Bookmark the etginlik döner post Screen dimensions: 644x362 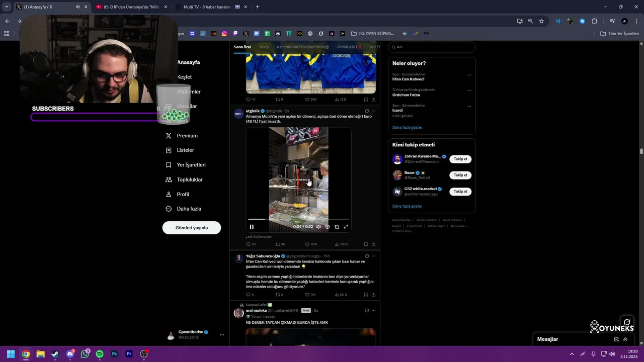(x=366, y=244)
